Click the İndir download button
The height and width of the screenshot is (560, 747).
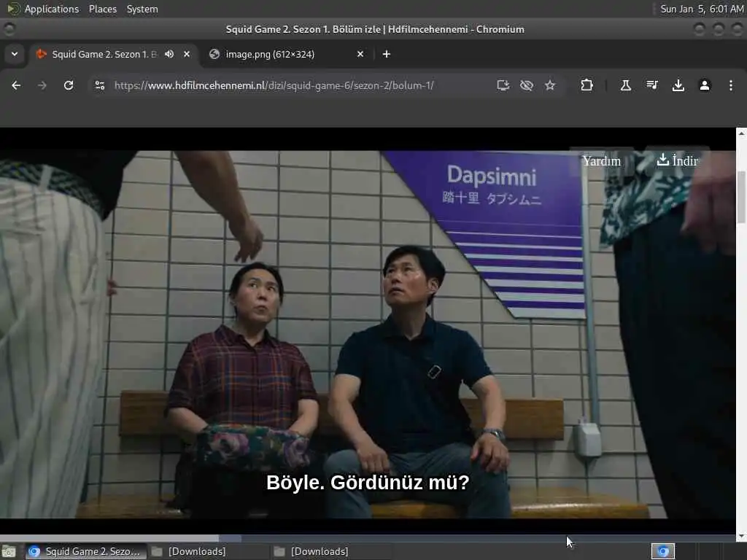(x=678, y=160)
